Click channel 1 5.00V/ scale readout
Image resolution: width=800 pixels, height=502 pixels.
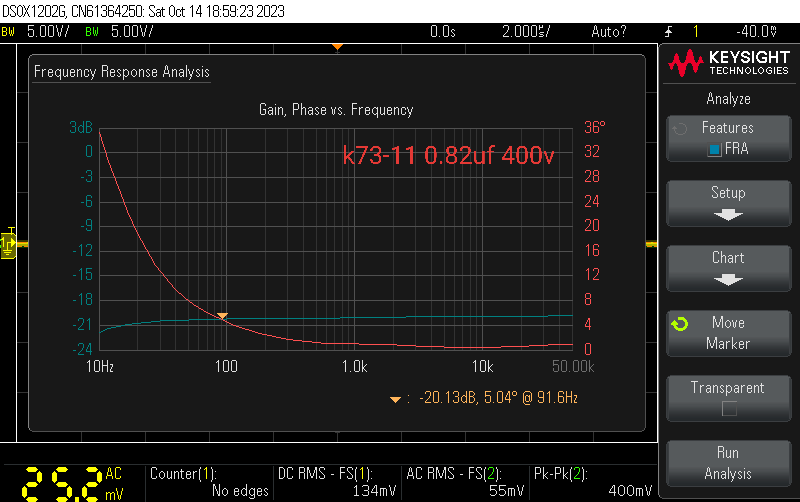[x=48, y=32]
